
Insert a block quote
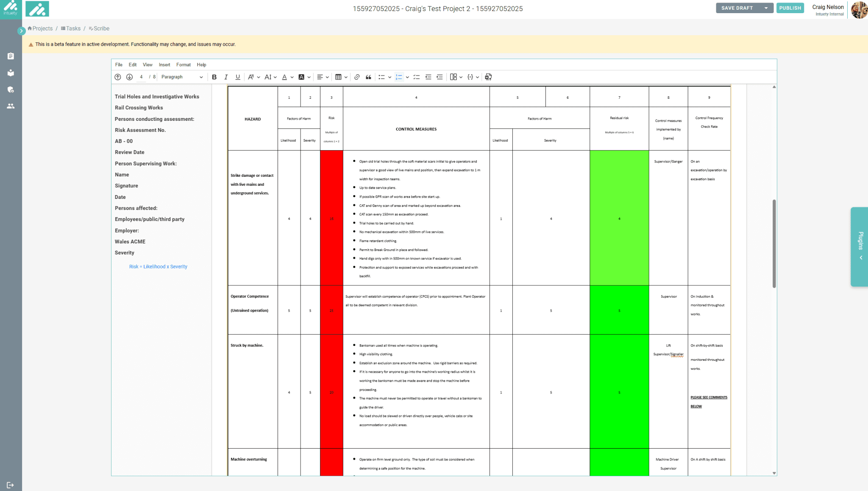click(368, 77)
